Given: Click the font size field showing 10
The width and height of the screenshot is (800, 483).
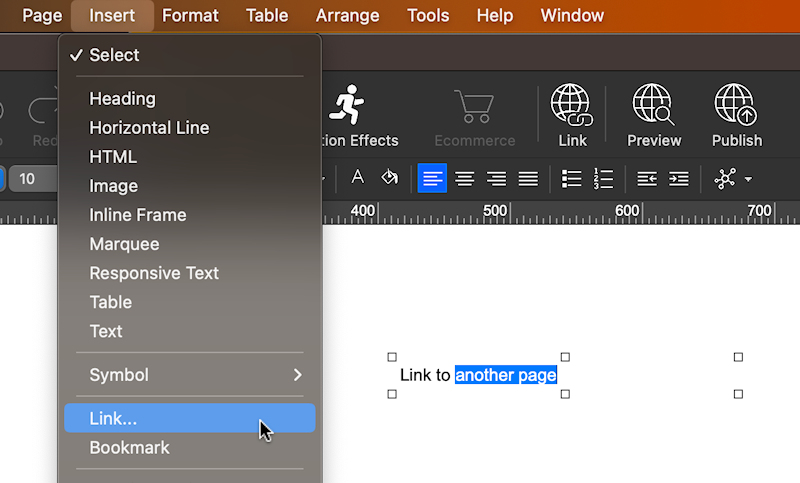Looking at the screenshot, I should point(32,179).
